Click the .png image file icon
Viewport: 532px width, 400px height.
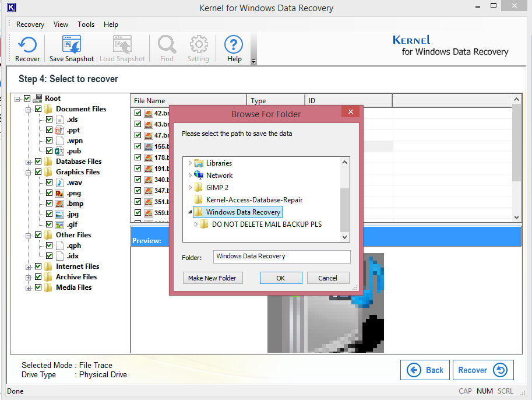59,193
